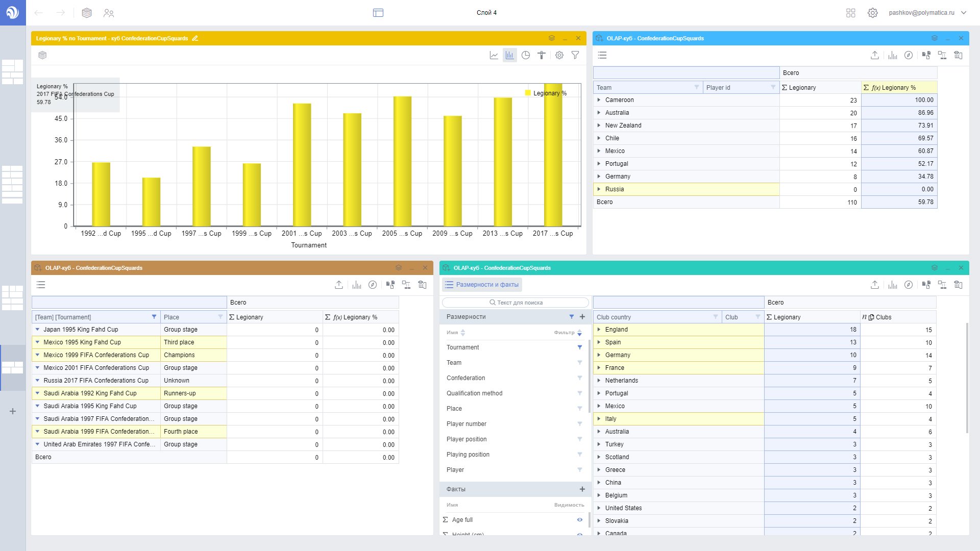Viewport: 980px width, 551px height.
Task: Click the chart settings gear icon
Action: (559, 55)
